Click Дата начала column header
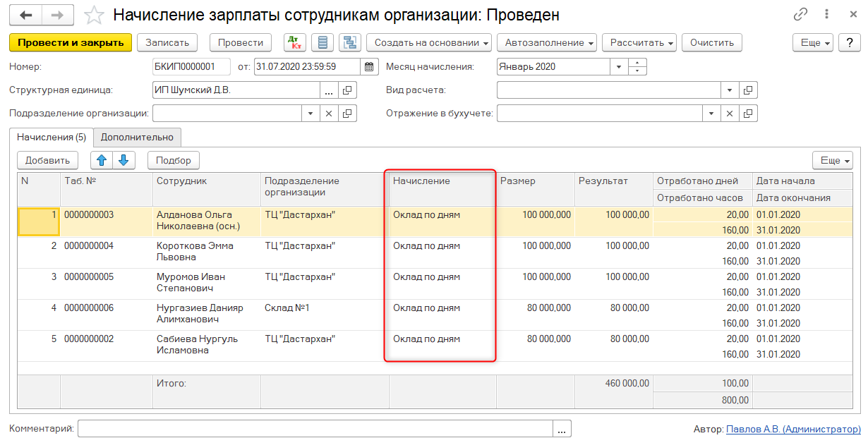The width and height of the screenshot is (868, 438). (x=804, y=181)
